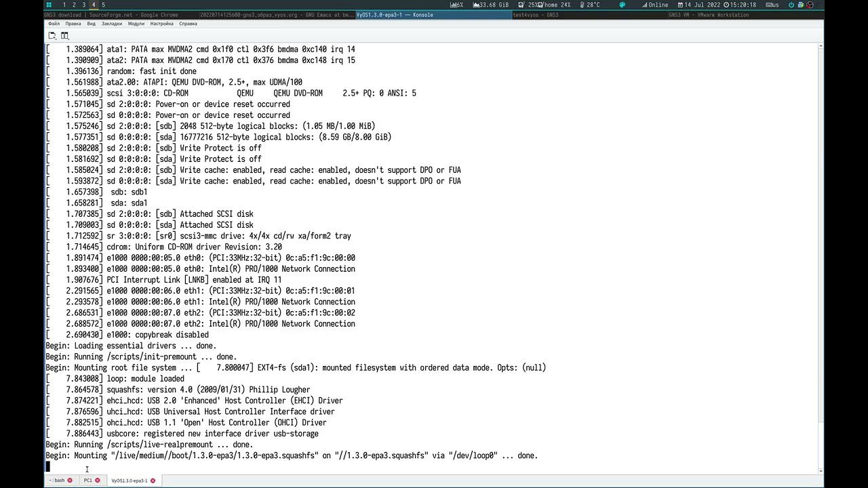The height and width of the screenshot is (488, 868).
Task: Click the red circular tray icon
Action: click(810, 5)
